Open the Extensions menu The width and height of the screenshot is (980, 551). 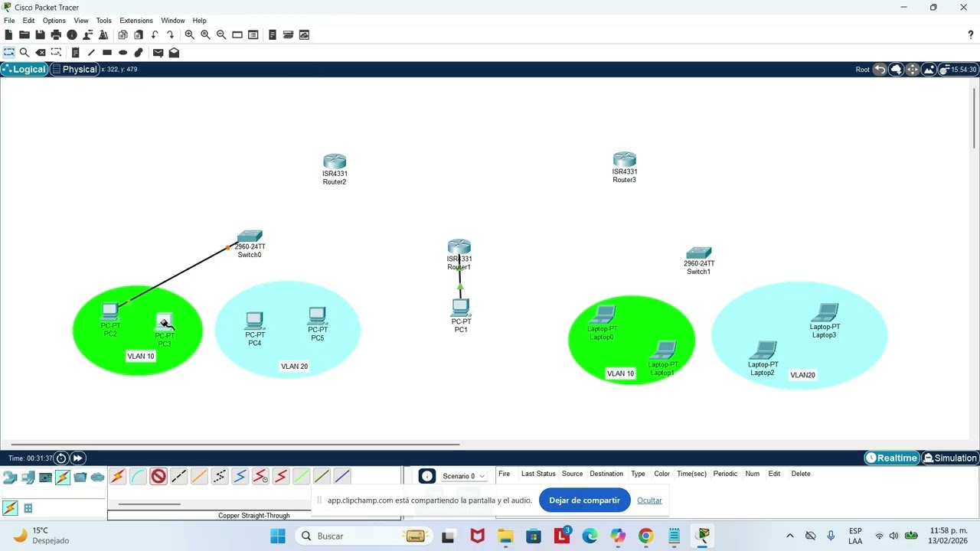(136, 21)
